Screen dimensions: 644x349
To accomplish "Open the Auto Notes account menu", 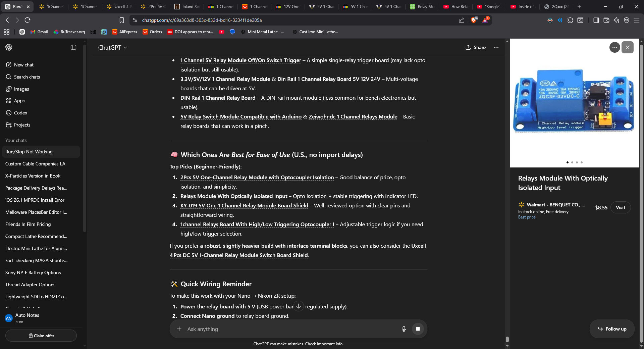I will (27, 318).
